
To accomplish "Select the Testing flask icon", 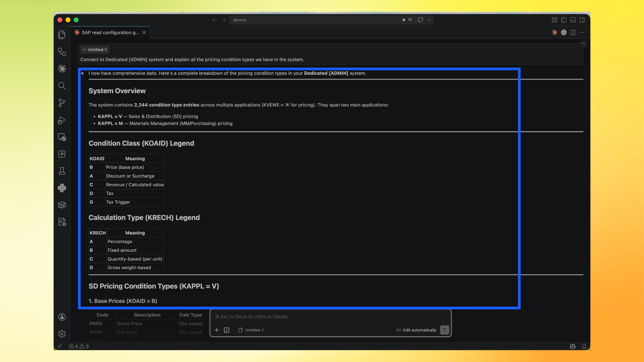I will coord(62,171).
